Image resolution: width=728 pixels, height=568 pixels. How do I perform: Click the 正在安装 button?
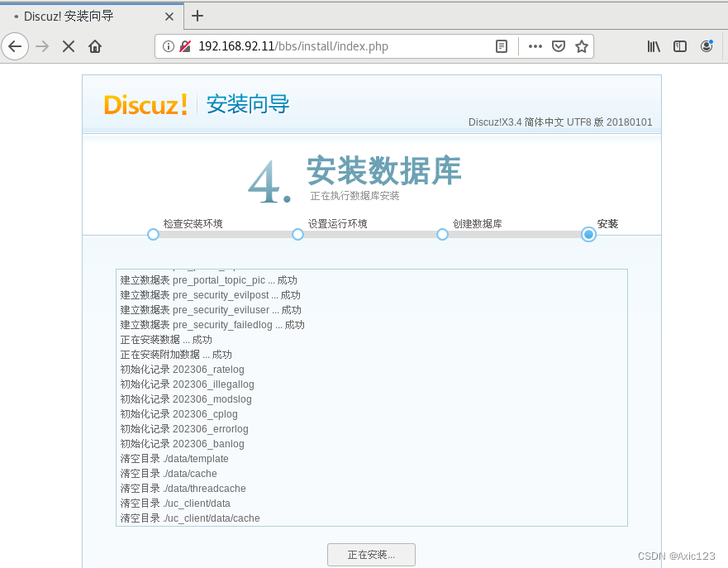371,554
